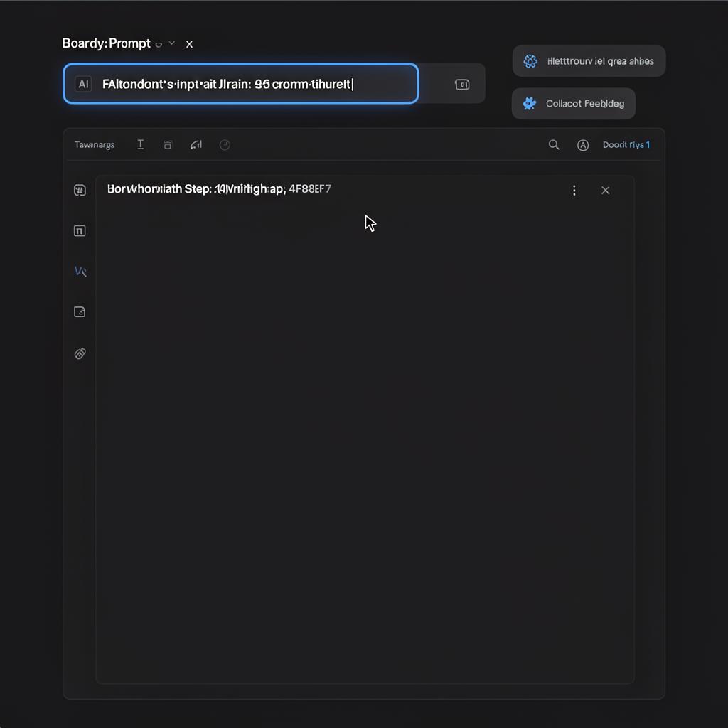The width and height of the screenshot is (728, 728).
Task: Click the sidebar square panel icon
Action: pos(80,231)
